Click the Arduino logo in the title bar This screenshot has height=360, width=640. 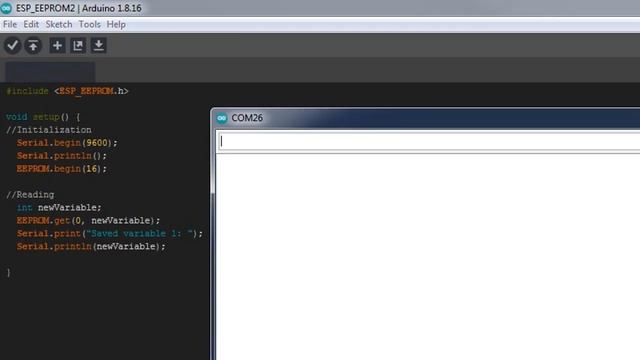[7, 8]
